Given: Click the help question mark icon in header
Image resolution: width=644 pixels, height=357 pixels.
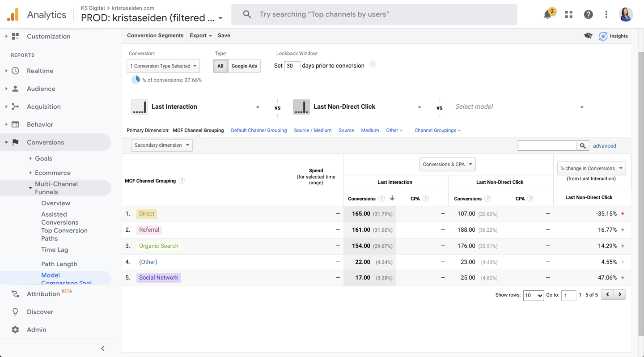Looking at the screenshot, I should tap(588, 15).
